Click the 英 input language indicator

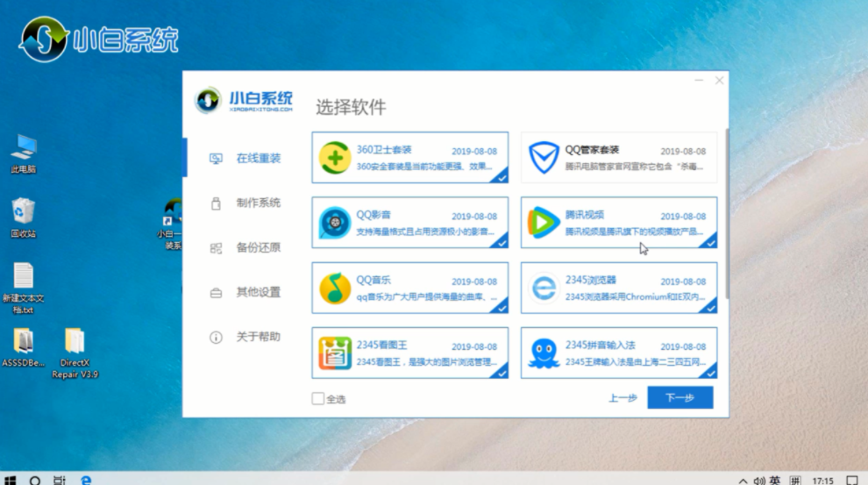(775, 480)
